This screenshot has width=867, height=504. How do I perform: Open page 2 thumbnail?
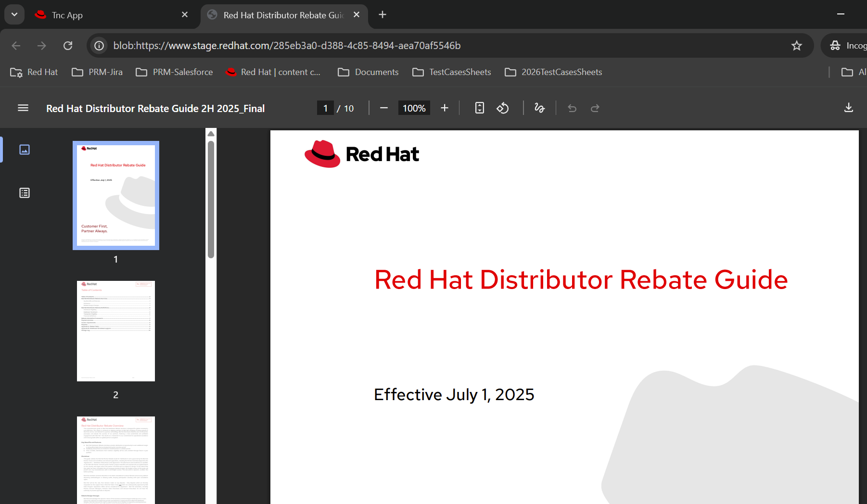tap(116, 331)
